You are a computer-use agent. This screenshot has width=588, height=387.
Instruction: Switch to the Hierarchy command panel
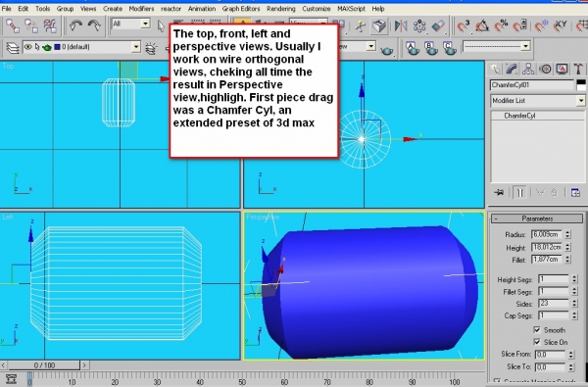(528, 69)
